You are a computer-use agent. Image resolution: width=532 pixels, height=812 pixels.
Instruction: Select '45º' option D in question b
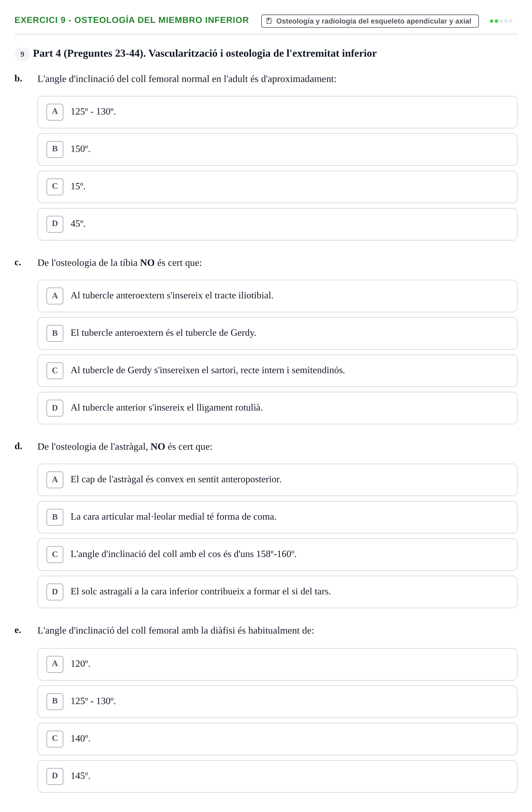[x=277, y=224]
